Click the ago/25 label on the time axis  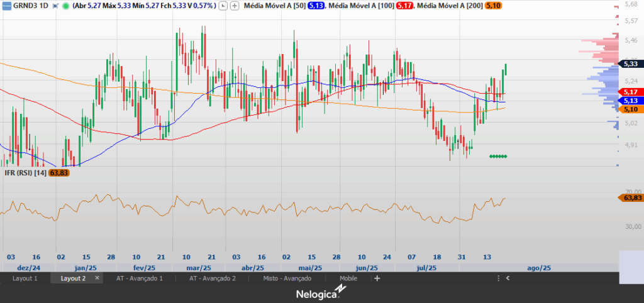click(538, 268)
